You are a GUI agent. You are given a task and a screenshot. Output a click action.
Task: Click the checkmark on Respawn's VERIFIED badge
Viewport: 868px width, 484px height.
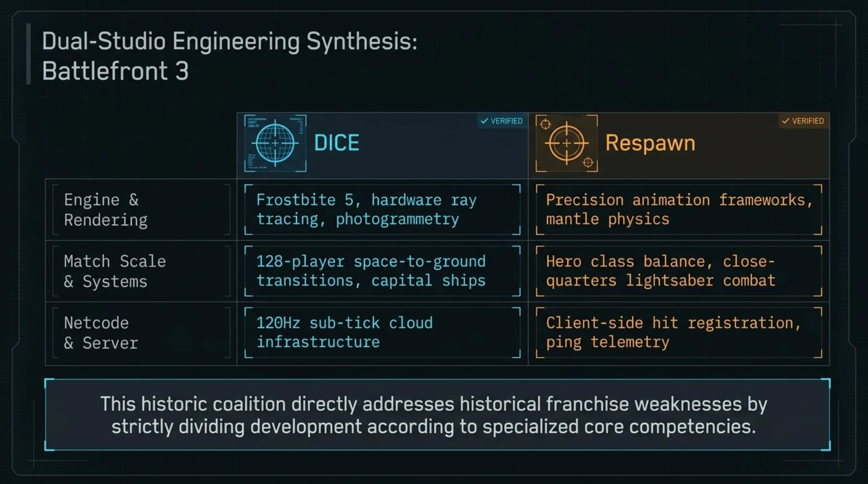786,121
